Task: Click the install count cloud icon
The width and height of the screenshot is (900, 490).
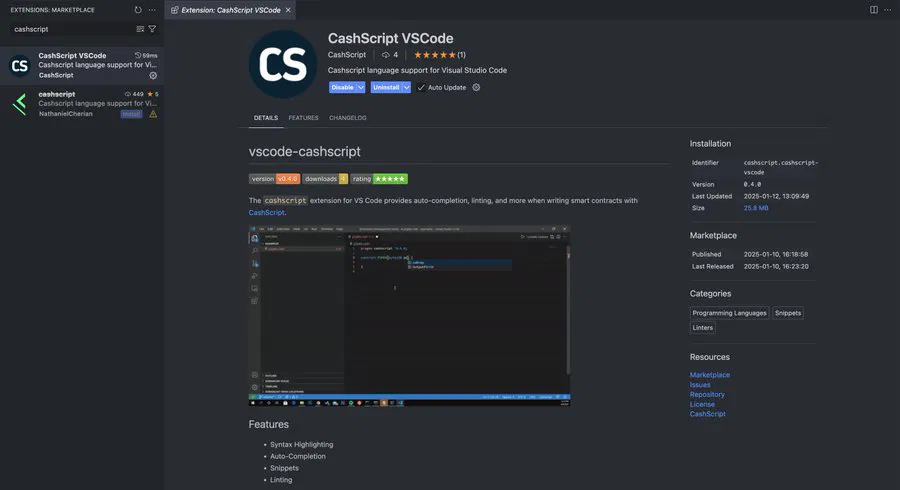Action: tap(386, 55)
